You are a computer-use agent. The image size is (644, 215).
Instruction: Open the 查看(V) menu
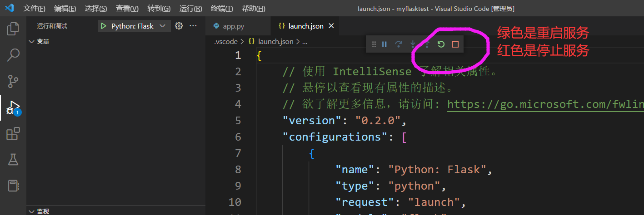[x=127, y=9]
